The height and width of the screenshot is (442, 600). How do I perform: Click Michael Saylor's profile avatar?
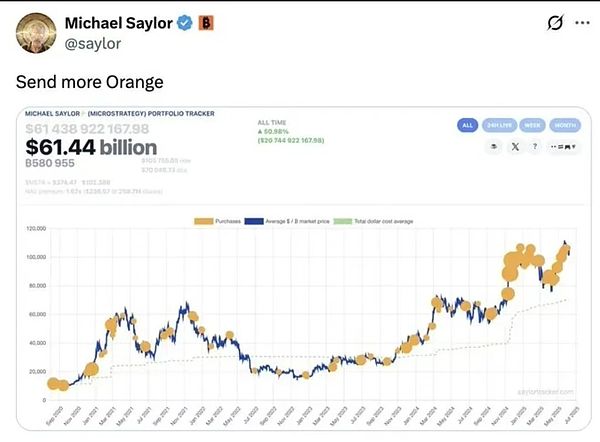pyautogui.click(x=35, y=32)
